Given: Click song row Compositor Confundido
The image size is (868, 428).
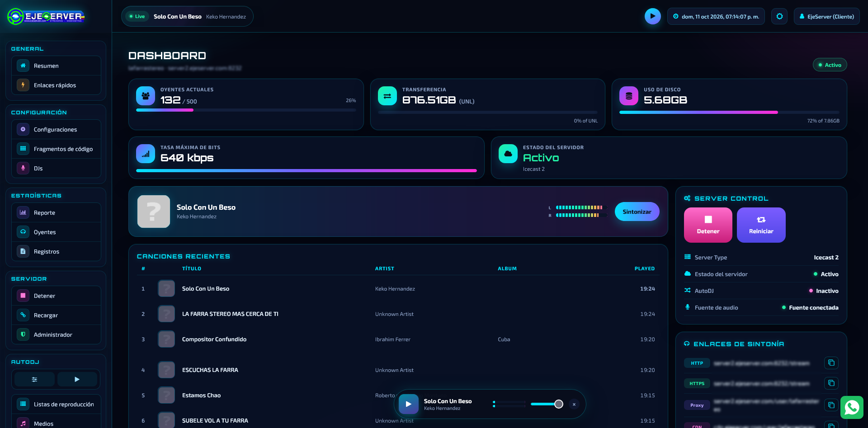Looking at the screenshot, I should coord(398,339).
